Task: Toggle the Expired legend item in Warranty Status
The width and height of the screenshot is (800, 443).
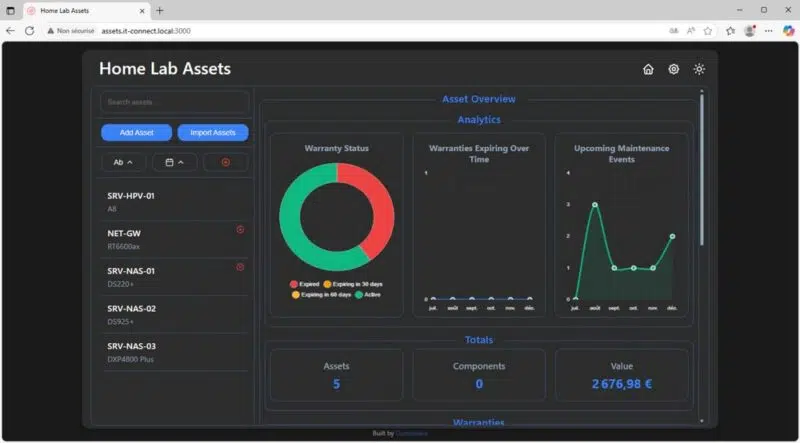Action: (x=305, y=284)
